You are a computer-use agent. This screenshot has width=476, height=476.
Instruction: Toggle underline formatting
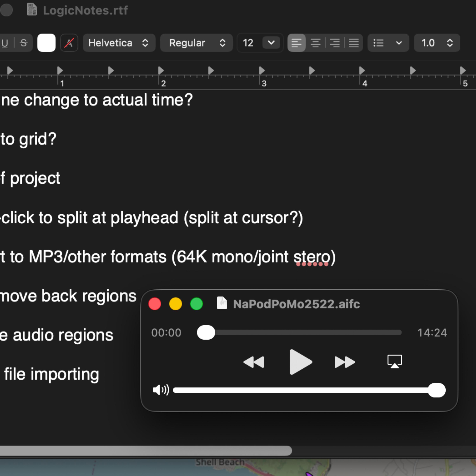(5, 43)
